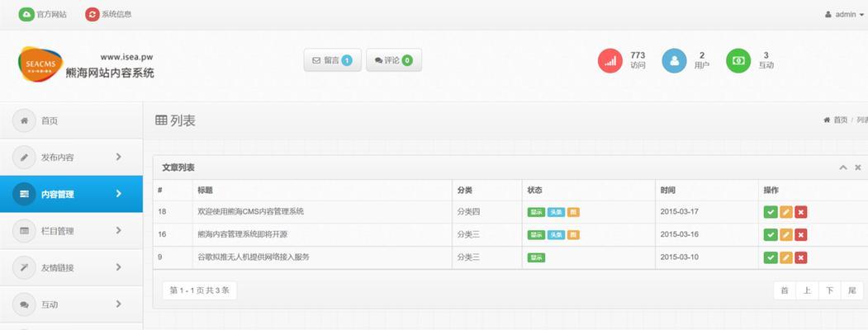
Task: Select 发布内容 in the sidebar menu
Action: (71, 158)
